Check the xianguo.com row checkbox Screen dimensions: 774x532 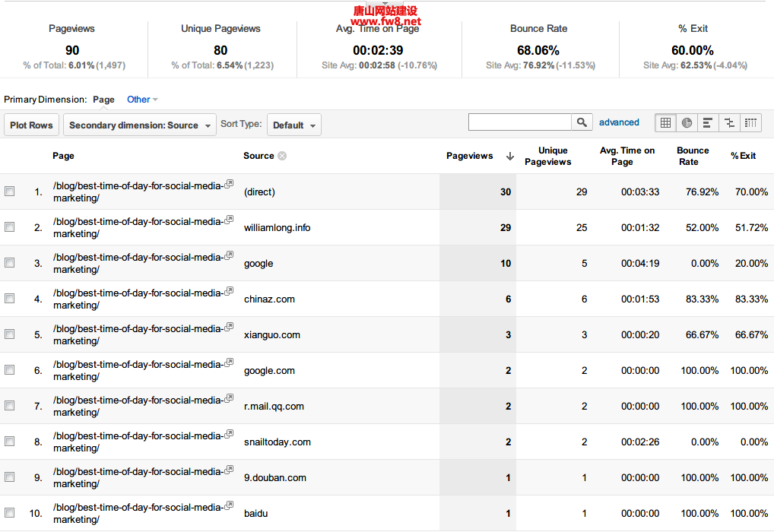[9, 334]
